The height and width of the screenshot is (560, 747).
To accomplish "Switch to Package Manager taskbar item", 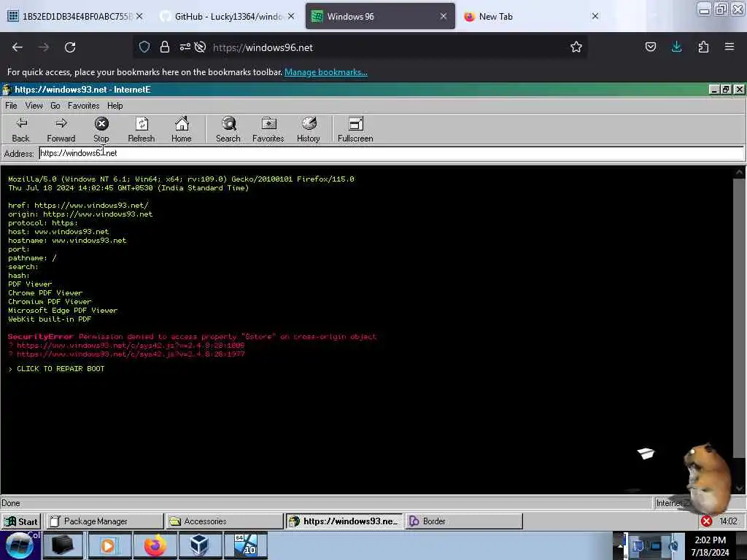I will coord(104,521).
